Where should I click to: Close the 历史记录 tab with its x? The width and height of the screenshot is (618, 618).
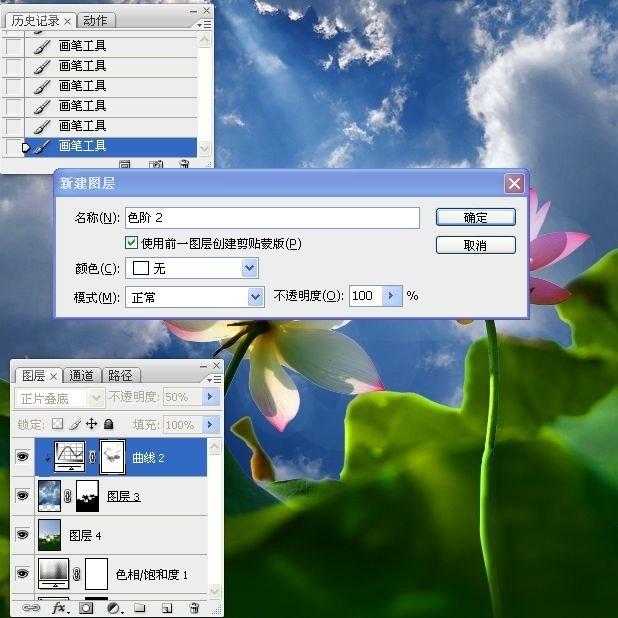click(x=67, y=21)
